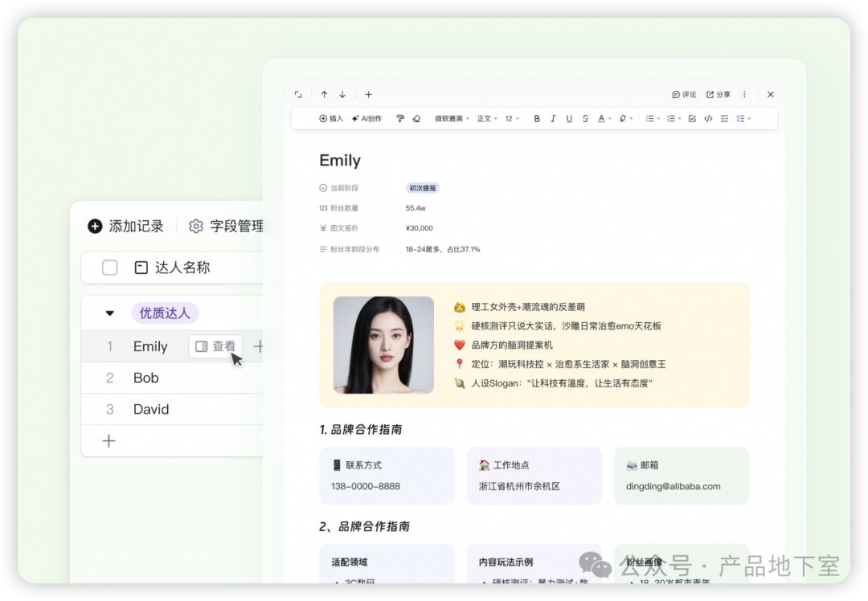Collapse the 优质达人 group triangle
Viewport: 868px width, 601px height.
(110, 313)
